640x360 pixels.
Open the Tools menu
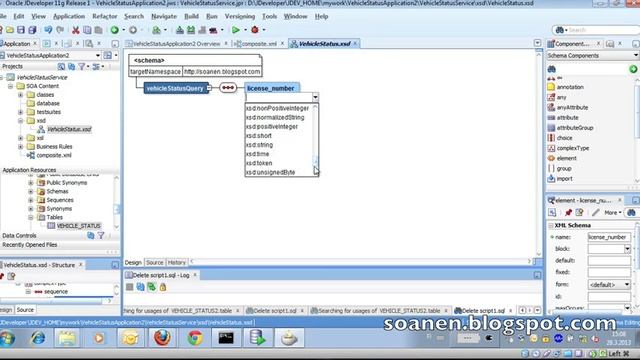point(269,16)
